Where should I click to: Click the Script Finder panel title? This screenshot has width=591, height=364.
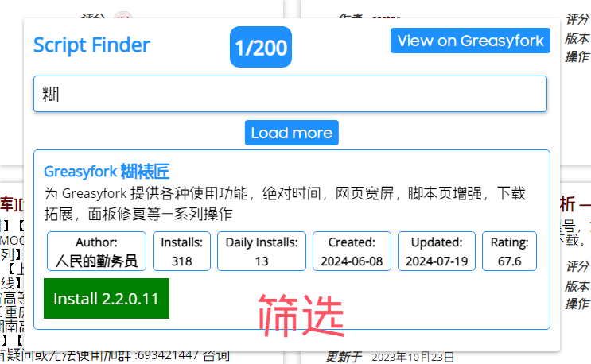[x=91, y=45]
